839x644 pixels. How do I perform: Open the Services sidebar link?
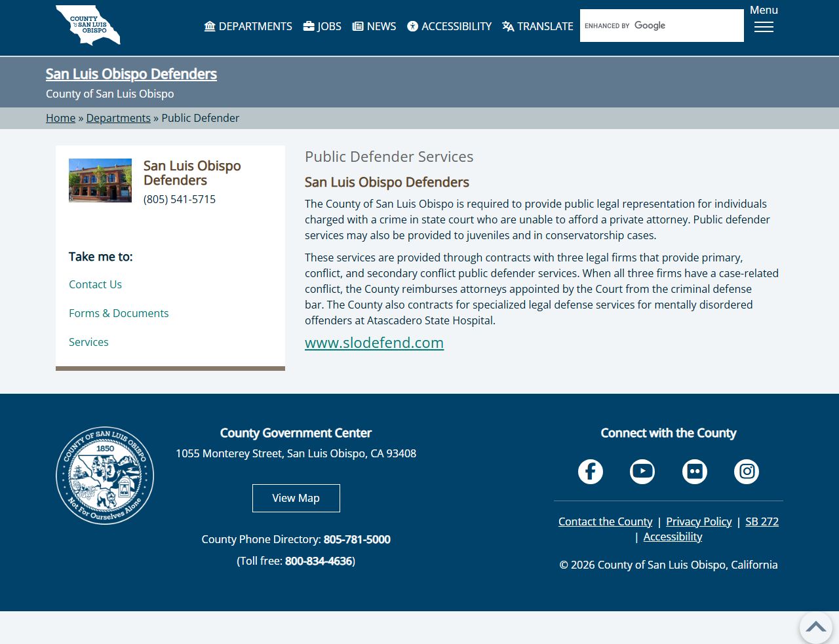click(88, 342)
